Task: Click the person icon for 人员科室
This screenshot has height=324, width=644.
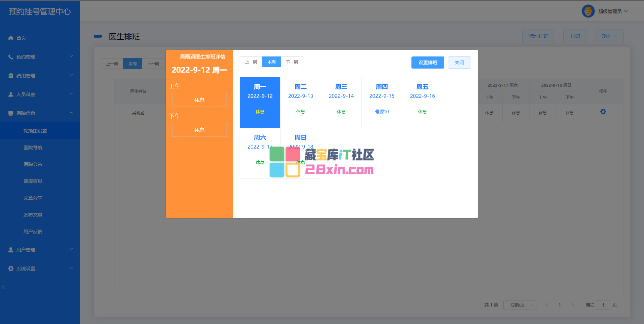Action: pos(11,94)
